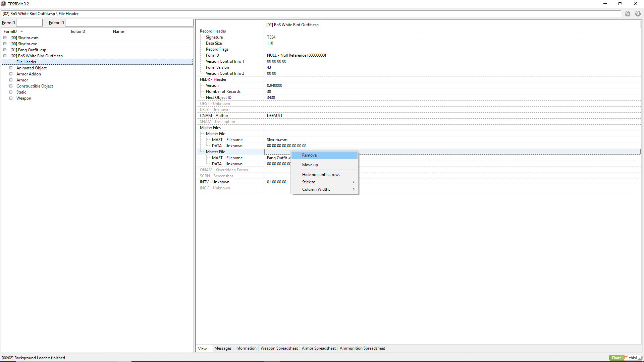
Task: Click the FormID search input field
Action: [30, 23]
